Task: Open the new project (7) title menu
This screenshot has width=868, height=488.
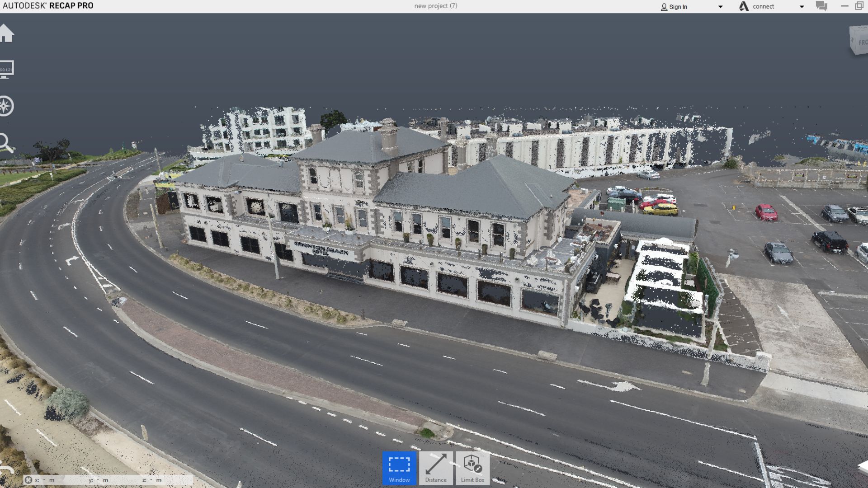Action: (435, 6)
